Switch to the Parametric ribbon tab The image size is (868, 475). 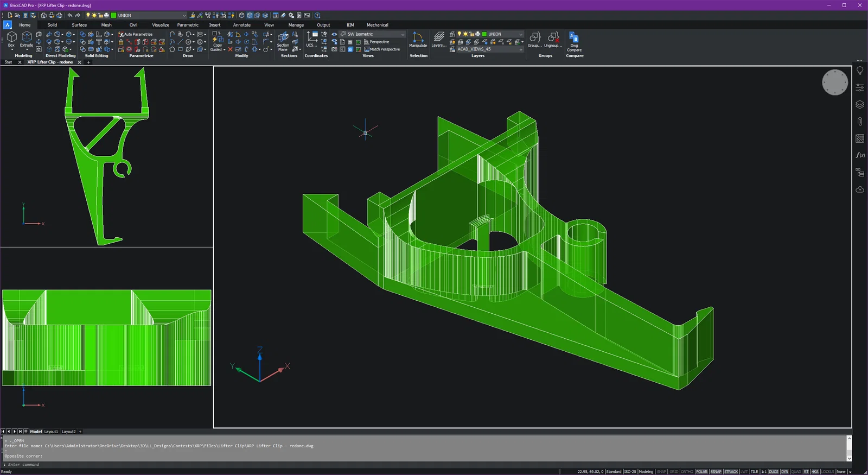coord(188,25)
